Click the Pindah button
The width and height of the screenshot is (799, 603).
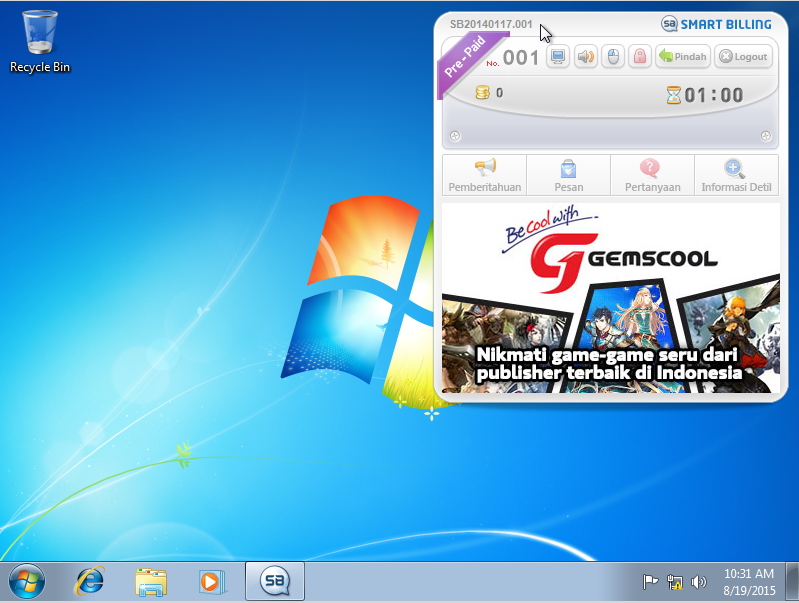pyautogui.click(x=683, y=57)
